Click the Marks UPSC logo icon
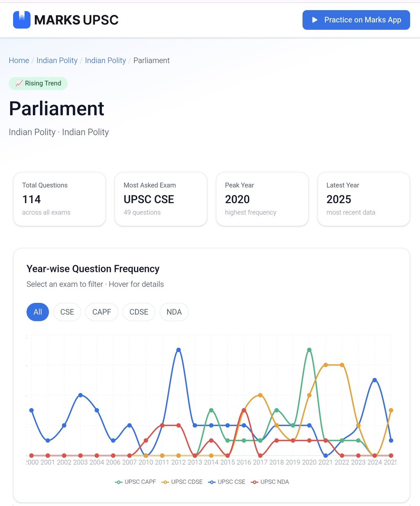Viewport: 420px width, 506px height. coord(22,20)
